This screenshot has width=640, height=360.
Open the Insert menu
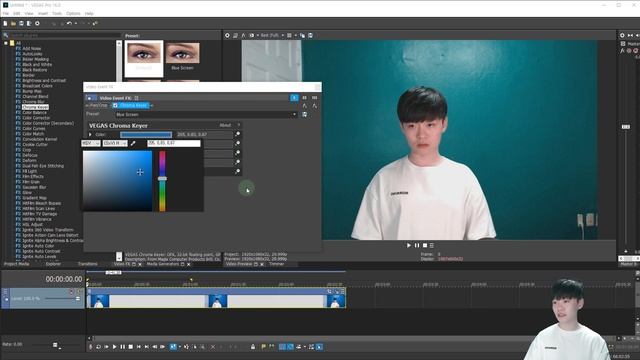point(43,13)
